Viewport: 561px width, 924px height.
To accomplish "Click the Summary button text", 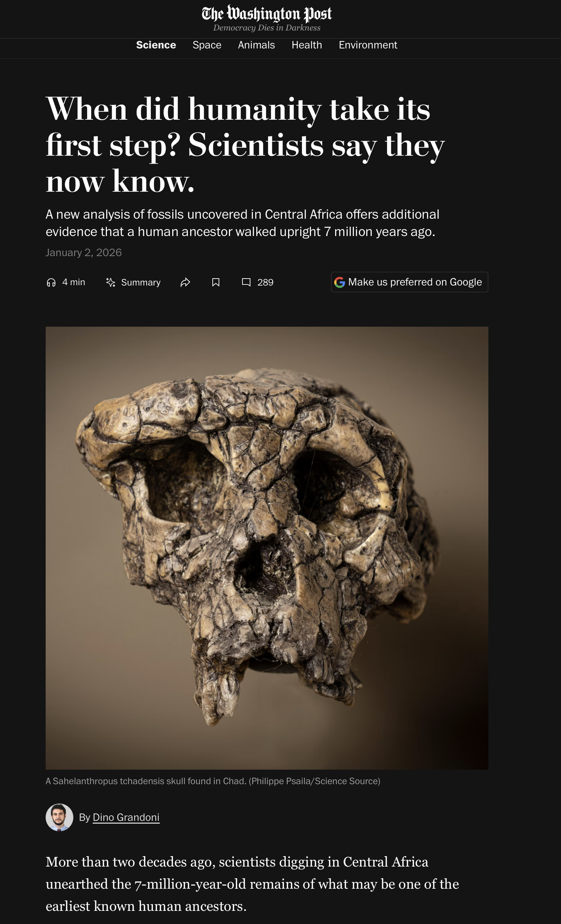I will click(x=140, y=282).
